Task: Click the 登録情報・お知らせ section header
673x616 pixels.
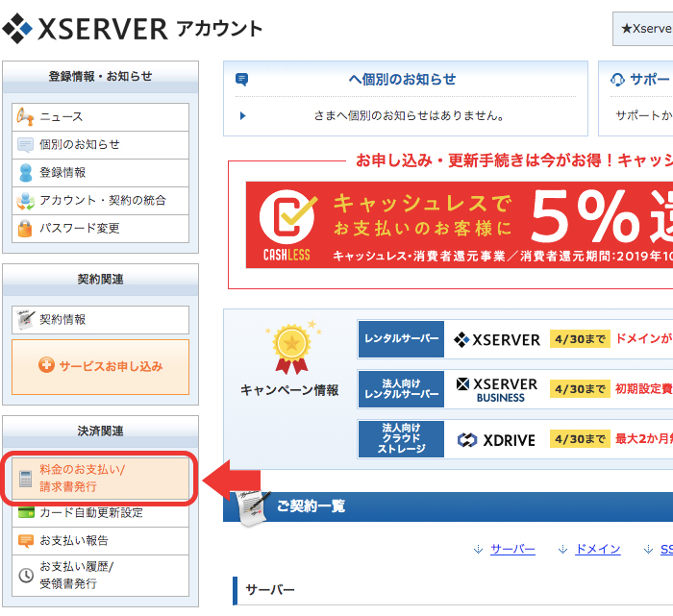Action: coord(100,77)
